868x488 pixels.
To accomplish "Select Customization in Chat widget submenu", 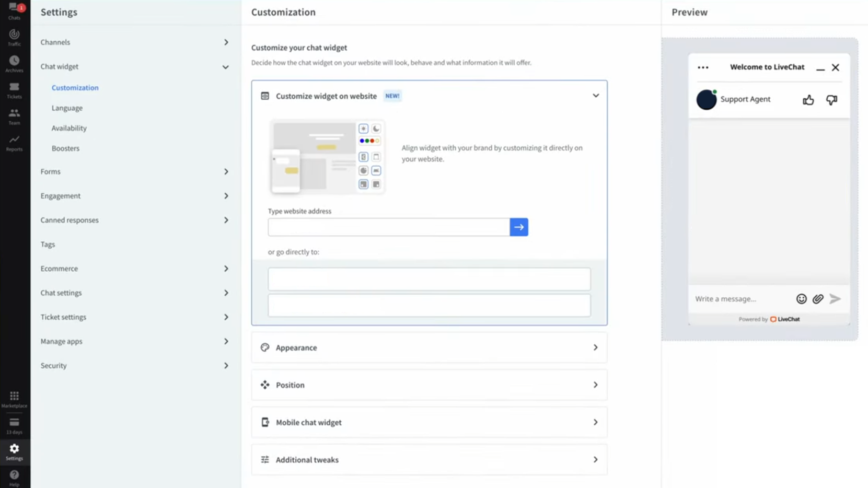I will point(75,88).
